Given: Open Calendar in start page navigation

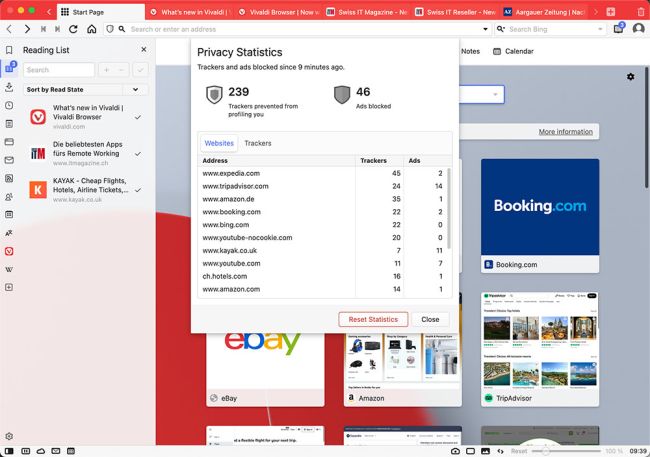Looking at the screenshot, I should [x=513, y=51].
